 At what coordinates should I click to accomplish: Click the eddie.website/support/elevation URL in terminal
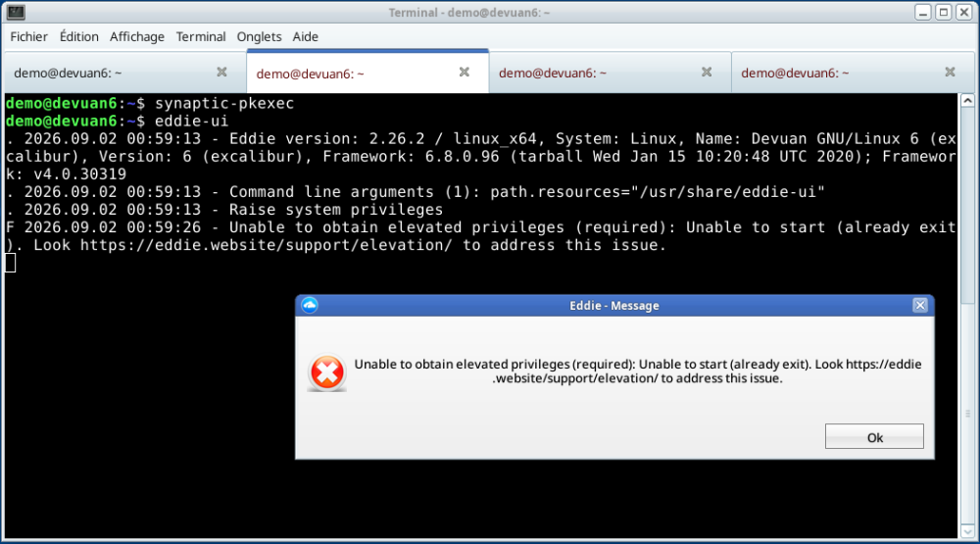[x=266, y=245]
